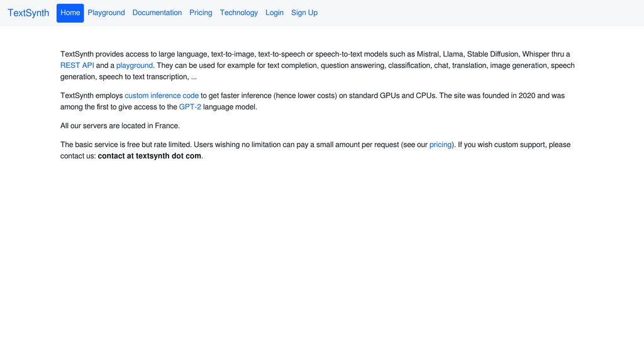Click the Stable Diffusion text
The width and height of the screenshot is (644, 362).
point(492,54)
